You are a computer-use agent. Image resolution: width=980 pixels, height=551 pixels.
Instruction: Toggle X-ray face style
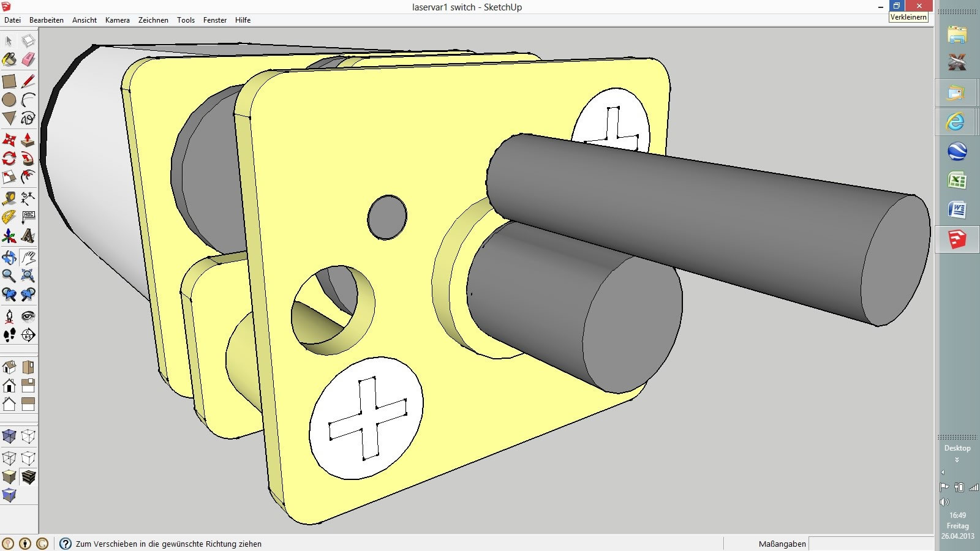[9, 436]
